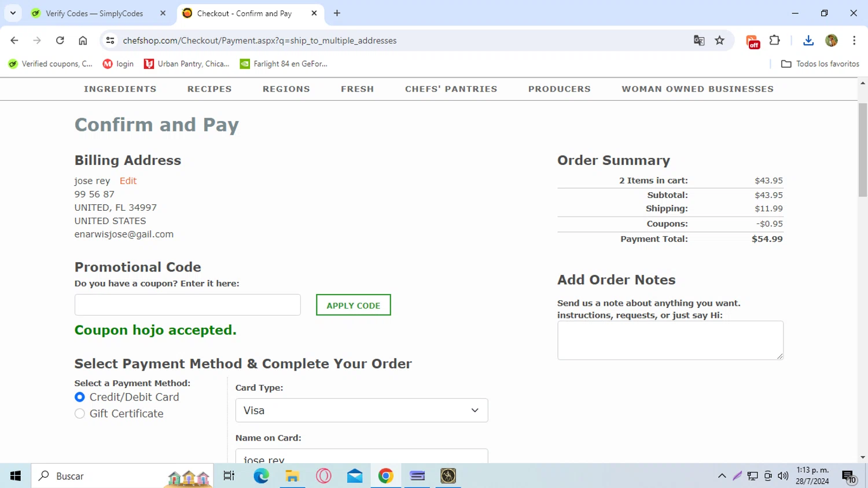Click the email enarwisjose@gail.com

124,234
